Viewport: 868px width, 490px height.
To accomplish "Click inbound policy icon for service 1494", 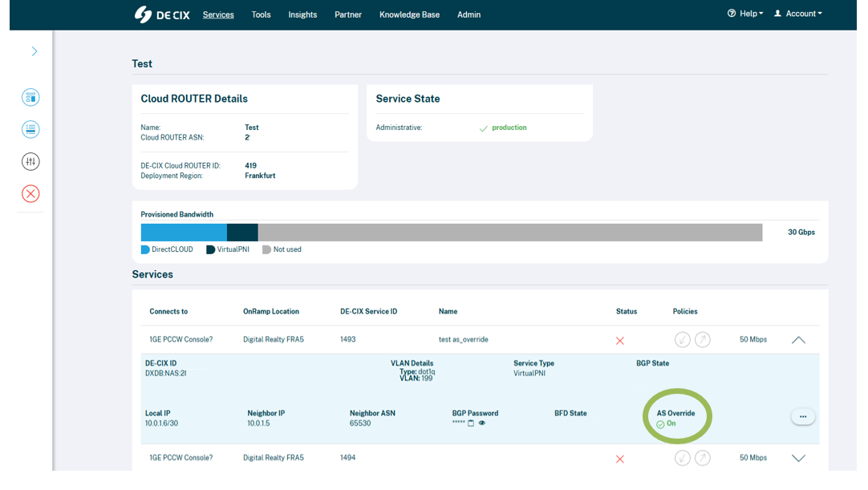I will (682, 458).
